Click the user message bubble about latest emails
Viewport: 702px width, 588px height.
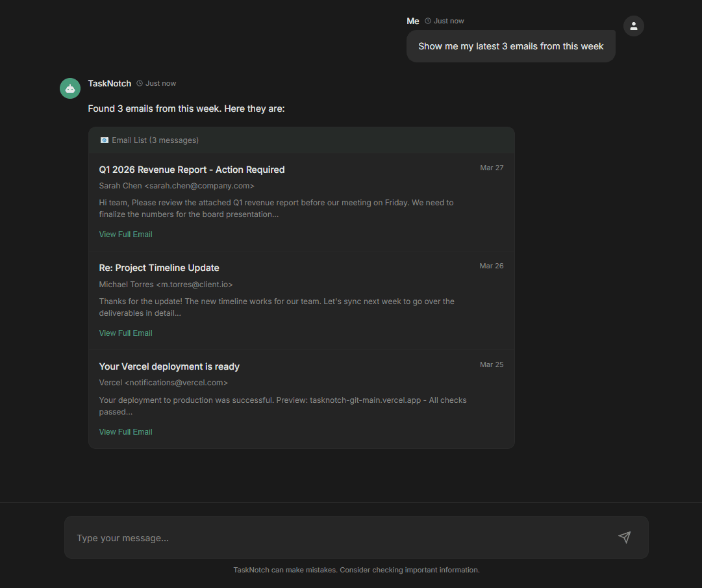click(x=511, y=46)
